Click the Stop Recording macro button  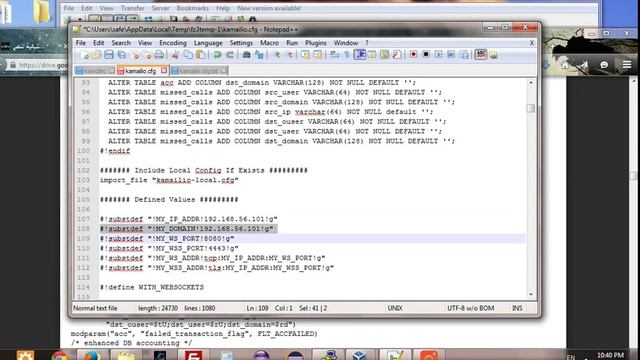coord(426,55)
